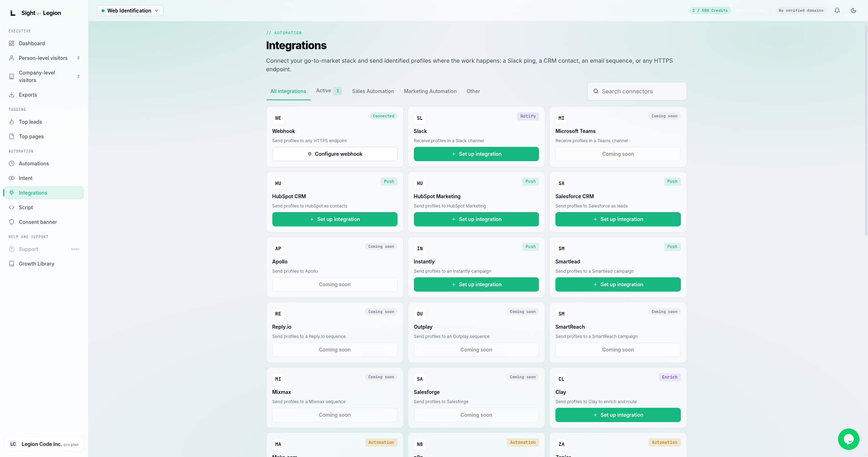Open Growth Library link
Image resolution: width=868 pixels, height=457 pixels.
[44, 264]
